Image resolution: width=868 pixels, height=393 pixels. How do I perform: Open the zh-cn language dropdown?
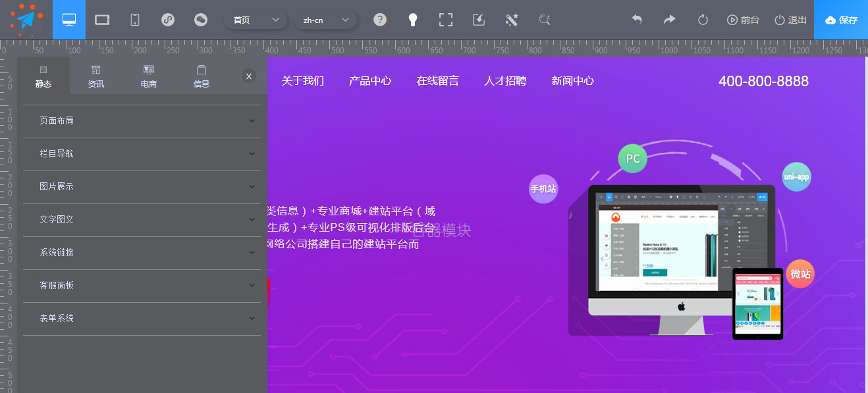click(327, 20)
